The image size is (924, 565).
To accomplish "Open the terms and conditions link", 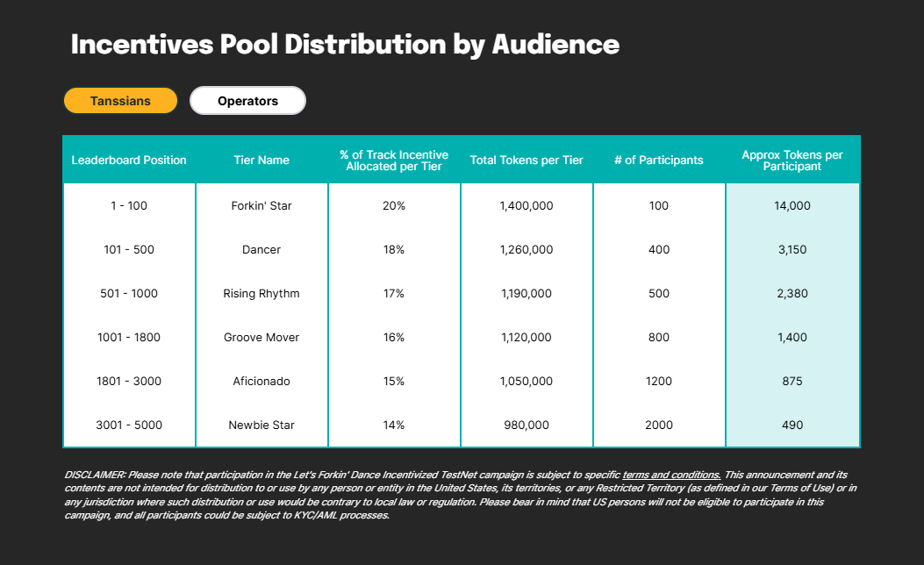I will [671, 475].
